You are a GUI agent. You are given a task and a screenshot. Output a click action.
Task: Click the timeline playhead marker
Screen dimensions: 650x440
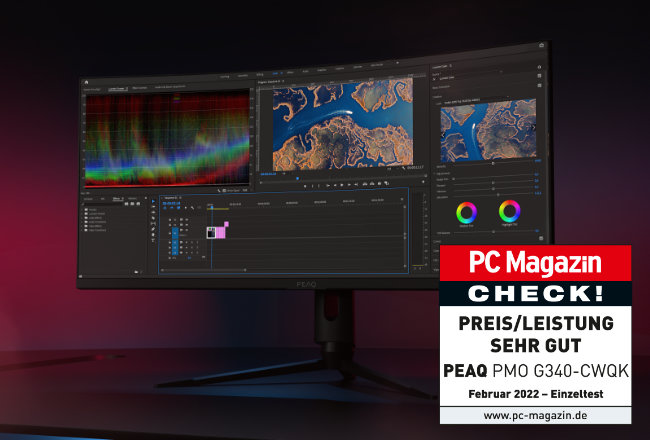[211, 207]
